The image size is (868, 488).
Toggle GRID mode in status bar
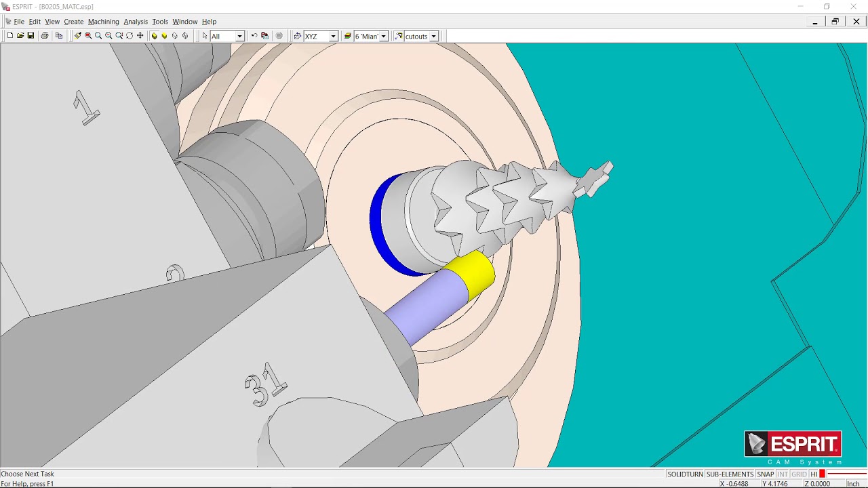pyautogui.click(x=799, y=474)
